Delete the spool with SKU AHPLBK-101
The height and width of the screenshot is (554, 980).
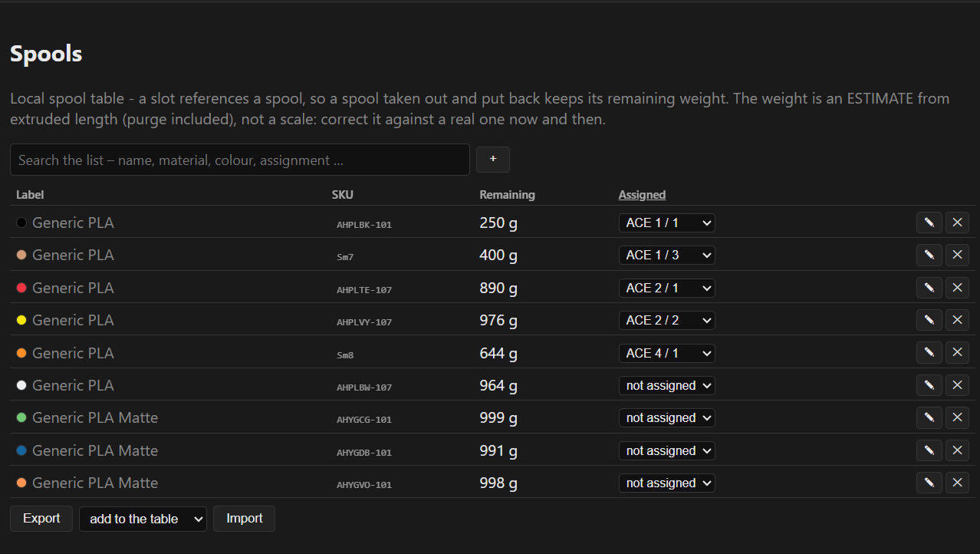point(957,223)
